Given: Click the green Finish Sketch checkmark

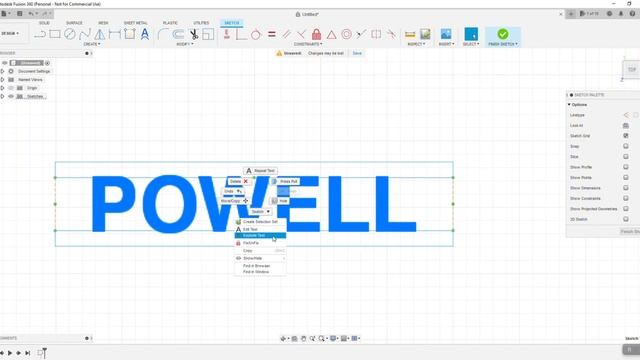Looking at the screenshot, I should pyautogui.click(x=503, y=34).
